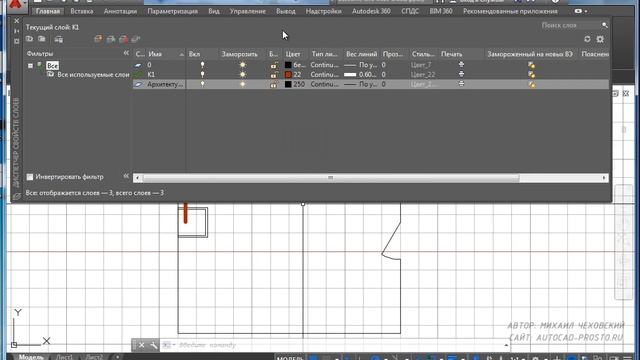Image resolution: width=640 pixels, height=360 pixels.
Task: Change color swatch of layer 0
Action: tap(288, 65)
